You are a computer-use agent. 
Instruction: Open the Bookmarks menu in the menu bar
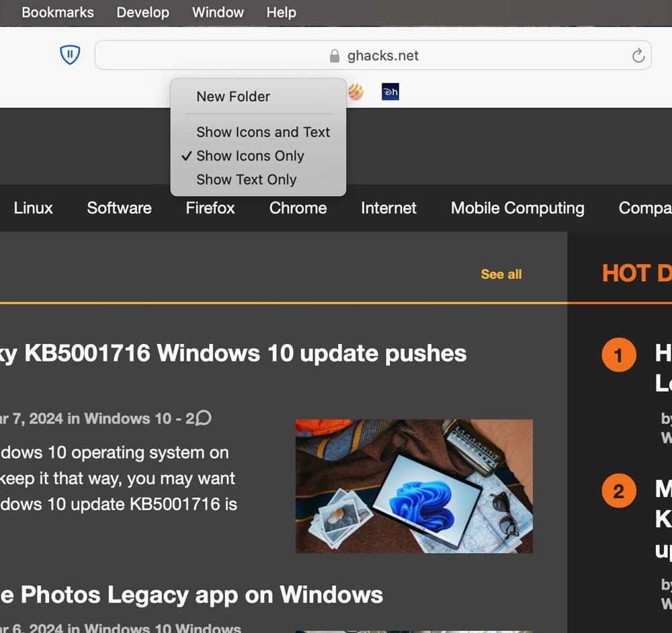(x=58, y=12)
